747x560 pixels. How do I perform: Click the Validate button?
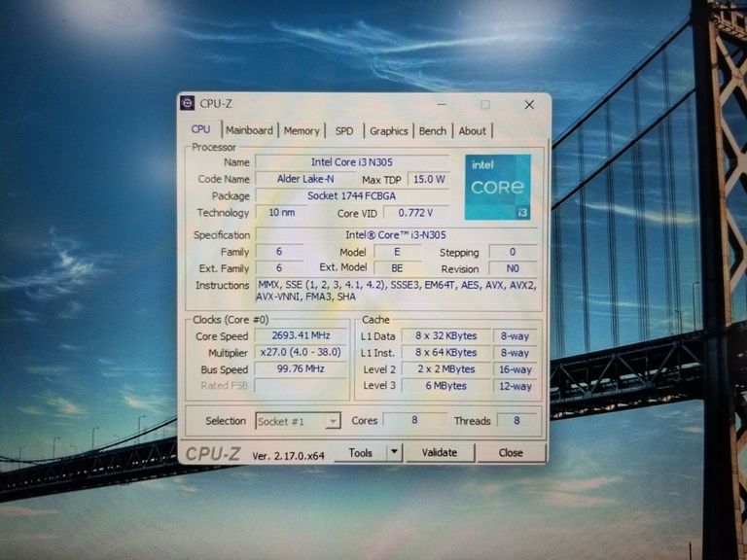pyautogui.click(x=440, y=452)
